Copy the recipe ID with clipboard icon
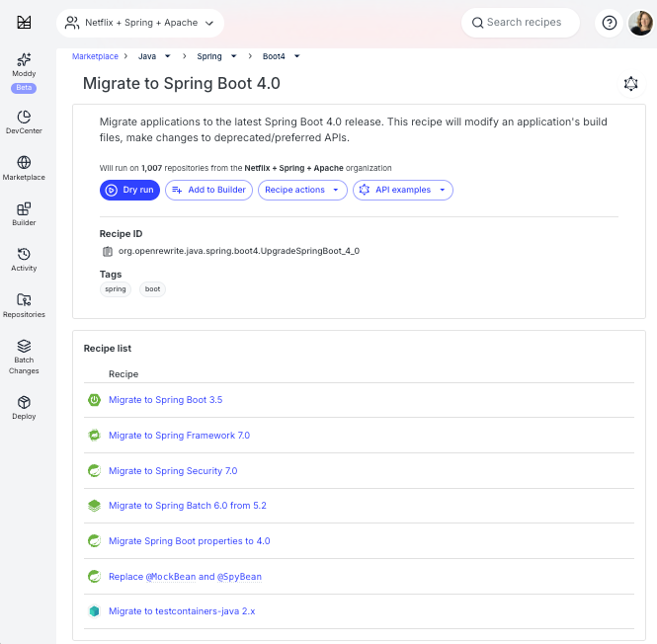This screenshot has width=657, height=644. point(108,251)
